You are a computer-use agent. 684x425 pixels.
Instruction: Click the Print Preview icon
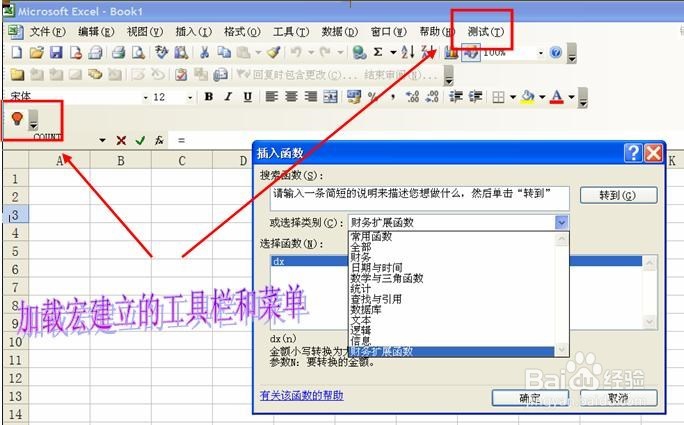click(138, 52)
